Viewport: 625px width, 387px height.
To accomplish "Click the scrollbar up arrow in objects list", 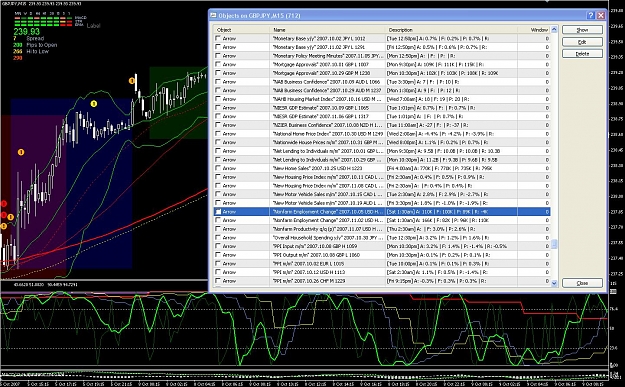I will pos(554,29).
